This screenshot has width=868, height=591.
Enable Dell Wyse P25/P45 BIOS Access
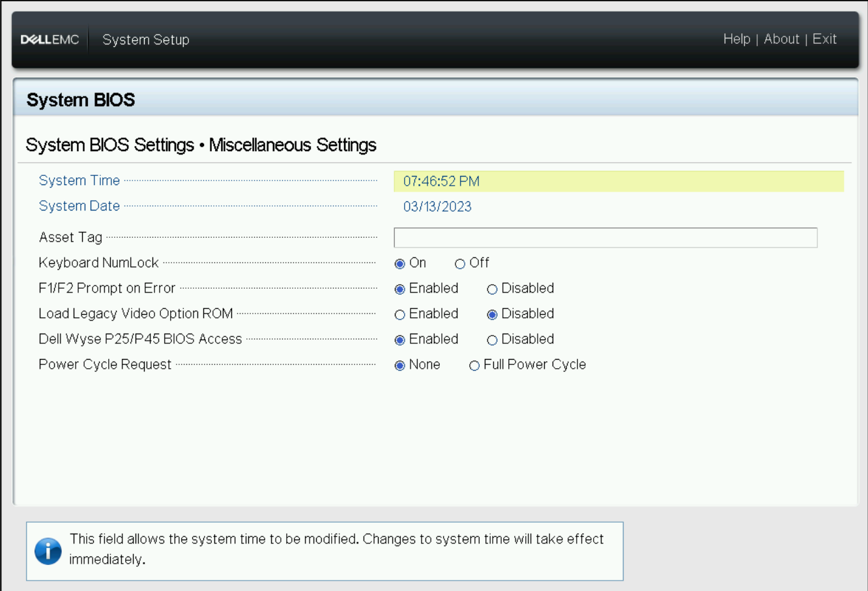tap(400, 340)
